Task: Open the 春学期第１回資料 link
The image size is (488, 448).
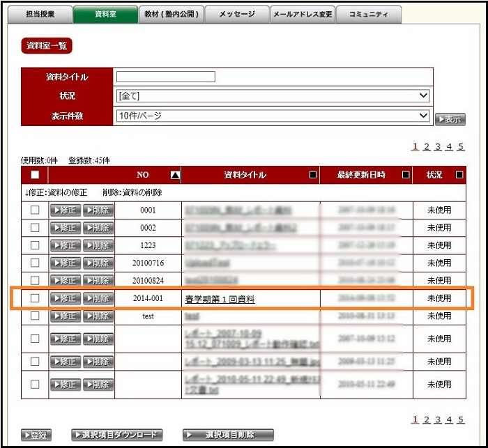Action: point(220,299)
